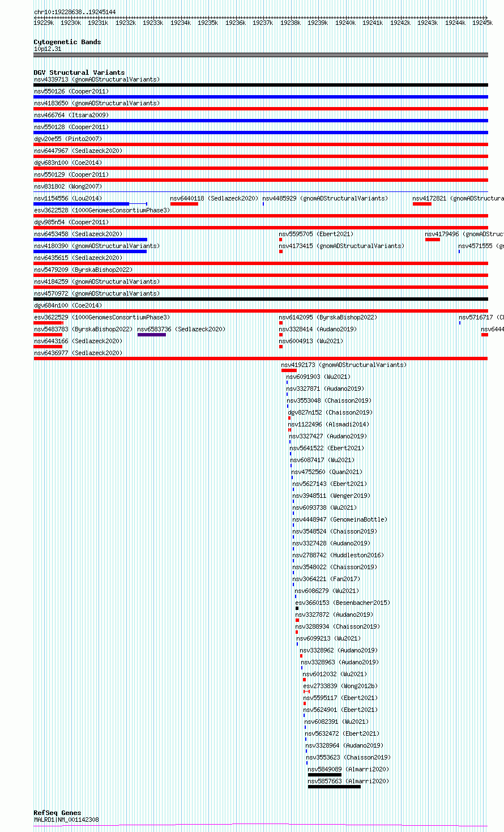Click the esv3660153 (Besenbacher2015) label
This screenshot has height=832, width=504.
(343, 603)
